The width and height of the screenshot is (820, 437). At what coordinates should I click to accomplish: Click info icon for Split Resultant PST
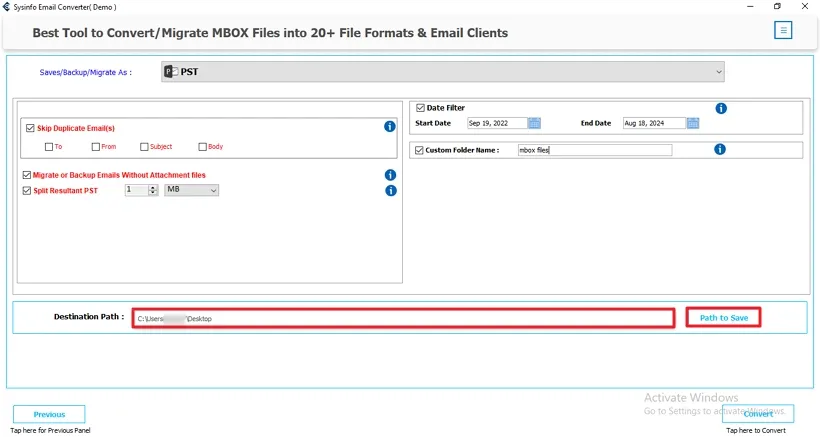390,190
